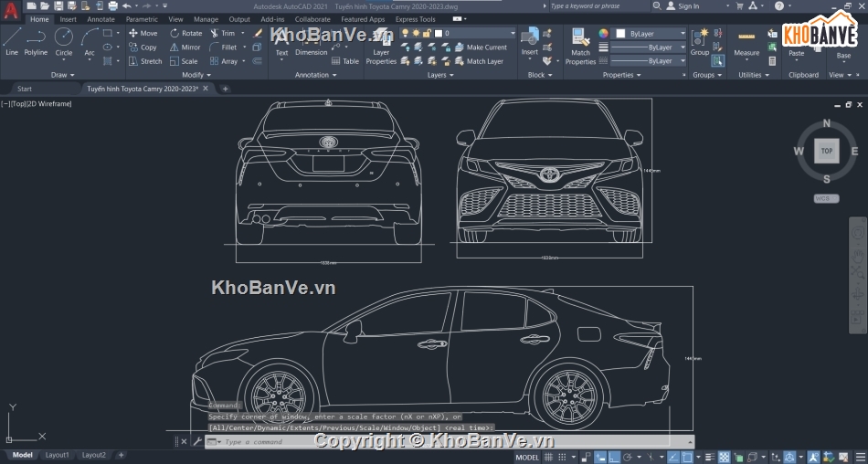Expand the command line history arrow

pos(690,442)
